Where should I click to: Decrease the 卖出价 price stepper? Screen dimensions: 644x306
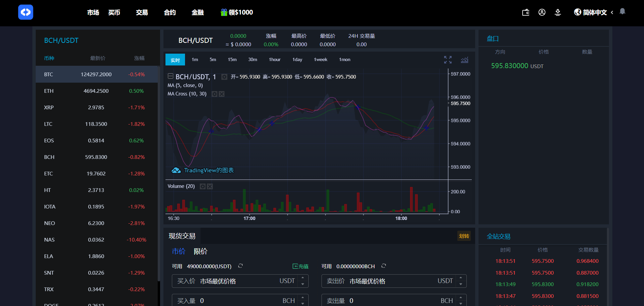pyautogui.click(x=461, y=284)
